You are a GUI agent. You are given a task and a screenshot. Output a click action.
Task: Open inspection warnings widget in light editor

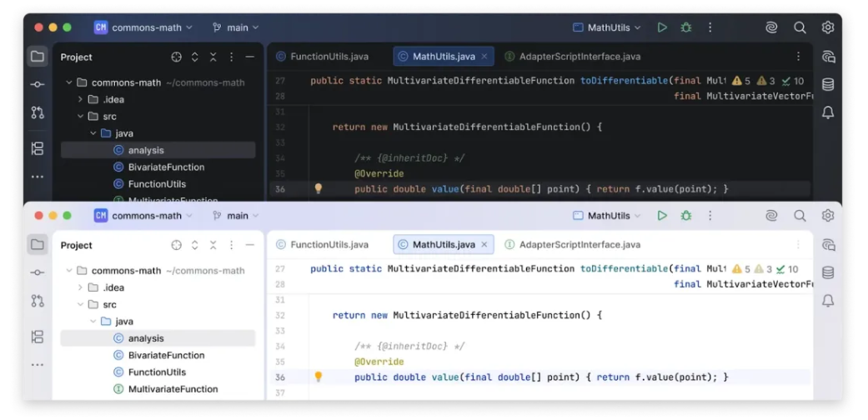pyautogui.click(x=765, y=269)
